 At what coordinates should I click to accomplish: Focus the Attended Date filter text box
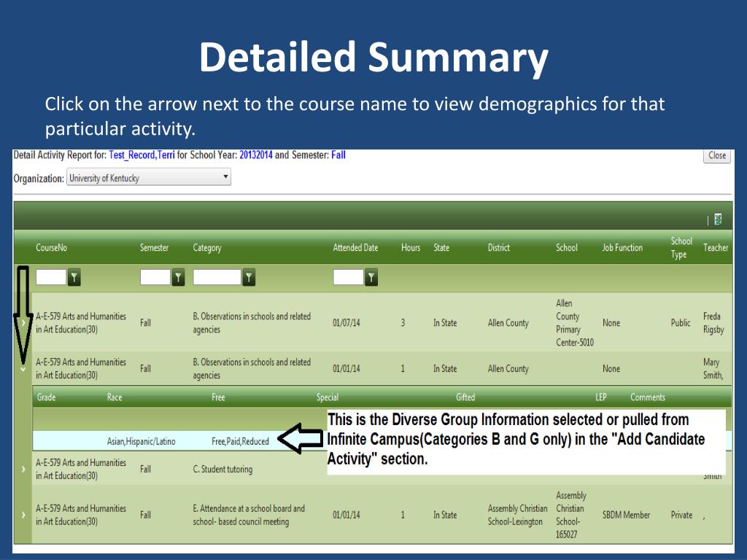pyautogui.click(x=349, y=277)
